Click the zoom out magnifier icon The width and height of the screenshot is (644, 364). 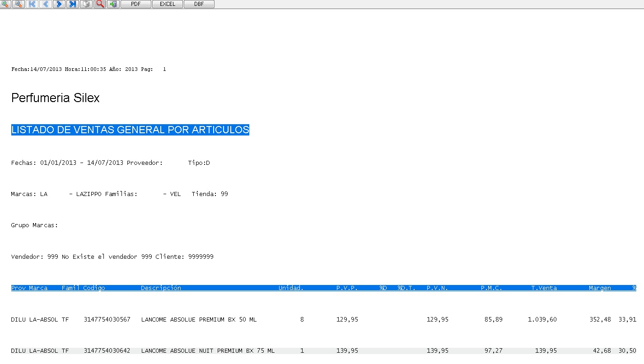tap(19, 4)
